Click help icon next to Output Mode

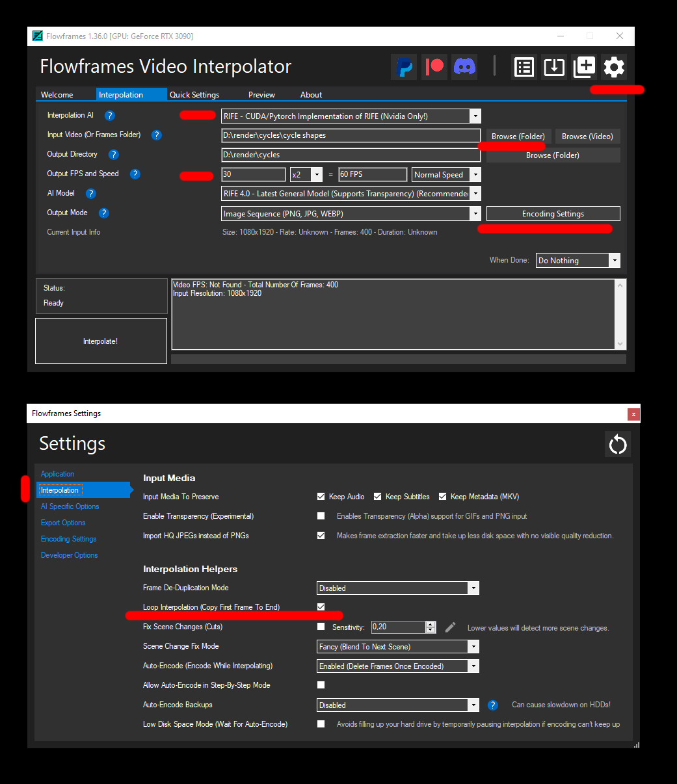pyautogui.click(x=104, y=213)
